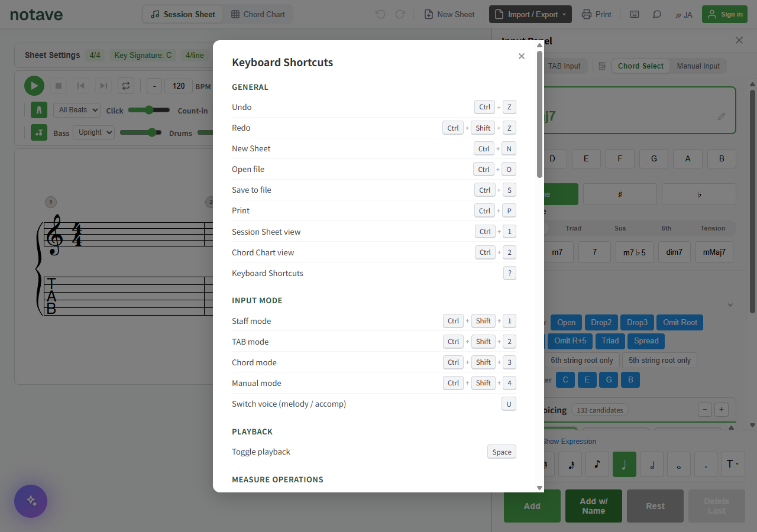Close the Keyboard Shortcuts dialog
Image resolution: width=757 pixels, height=532 pixels.
(x=522, y=56)
